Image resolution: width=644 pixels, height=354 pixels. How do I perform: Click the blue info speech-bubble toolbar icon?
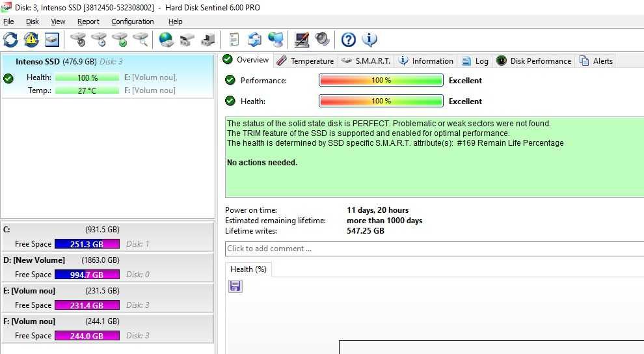(x=369, y=40)
